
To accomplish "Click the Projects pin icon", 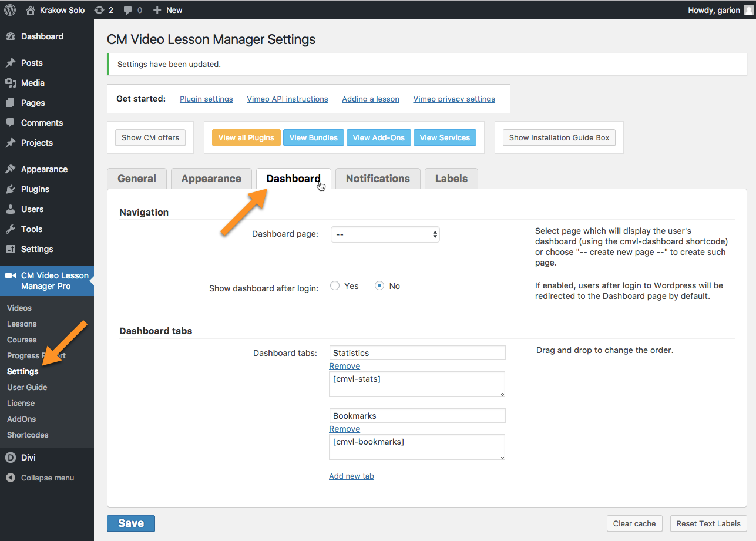I will [11, 143].
